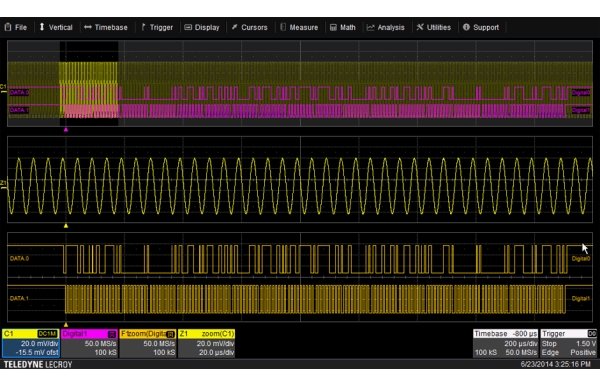Screen dimensions: 600x390
Task: Click the orange Digital1 label in the bottom grid
Action: (x=581, y=298)
